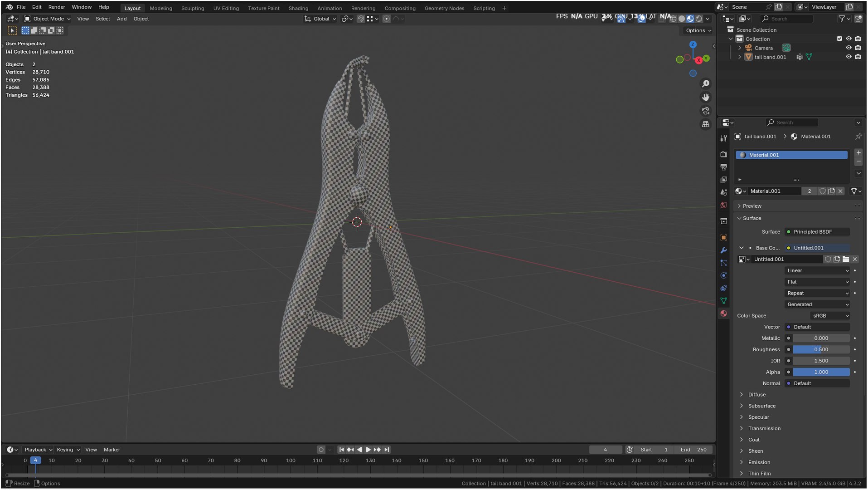Switch to the Sculpting workspace tab
The width and height of the screenshot is (868, 490).
click(193, 8)
